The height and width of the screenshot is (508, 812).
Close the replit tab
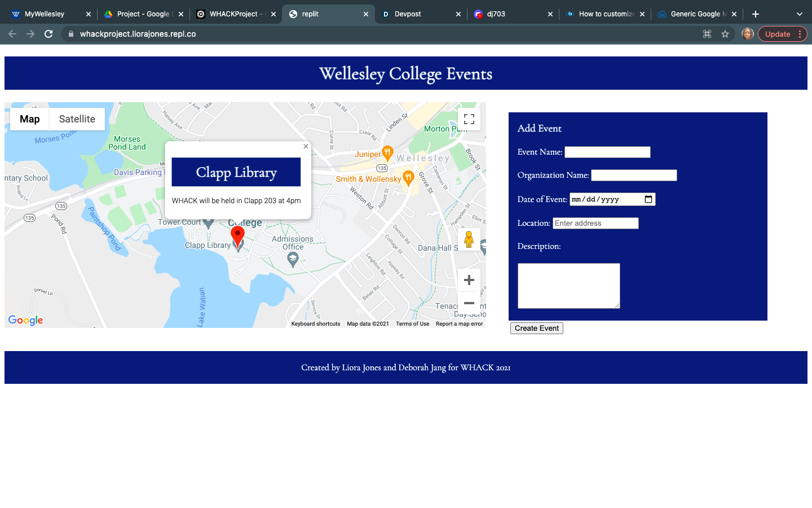pyautogui.click(x=365, y=14)
